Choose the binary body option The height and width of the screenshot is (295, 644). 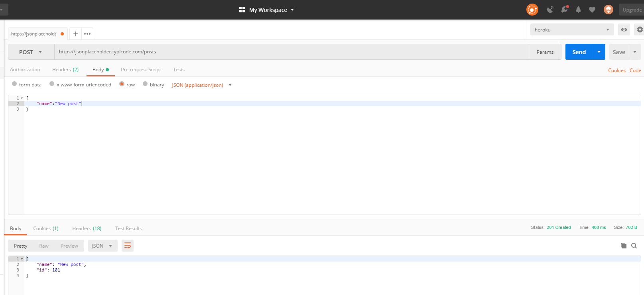point(145,84)
